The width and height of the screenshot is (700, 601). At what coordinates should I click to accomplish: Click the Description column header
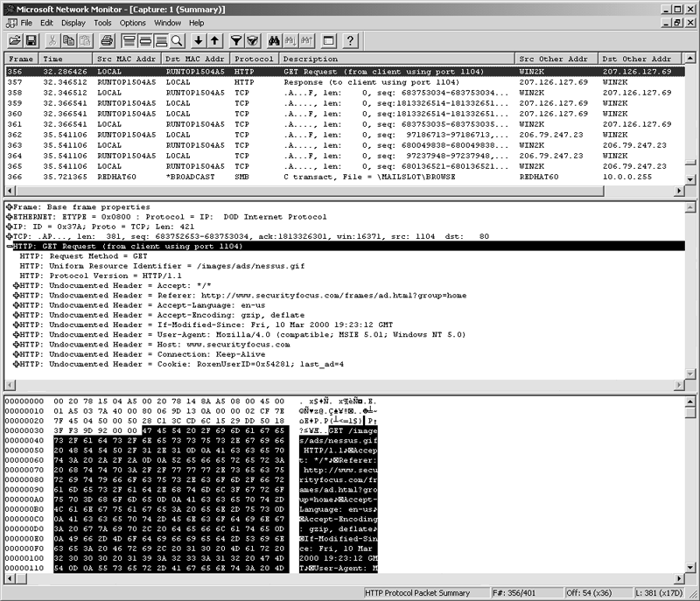[x=397, y=59]
